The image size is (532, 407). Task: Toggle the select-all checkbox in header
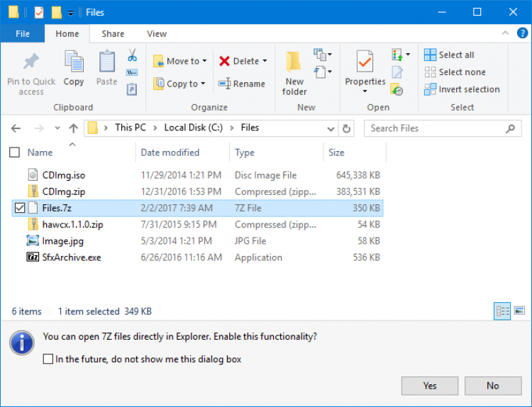click(x=15, y=152)
